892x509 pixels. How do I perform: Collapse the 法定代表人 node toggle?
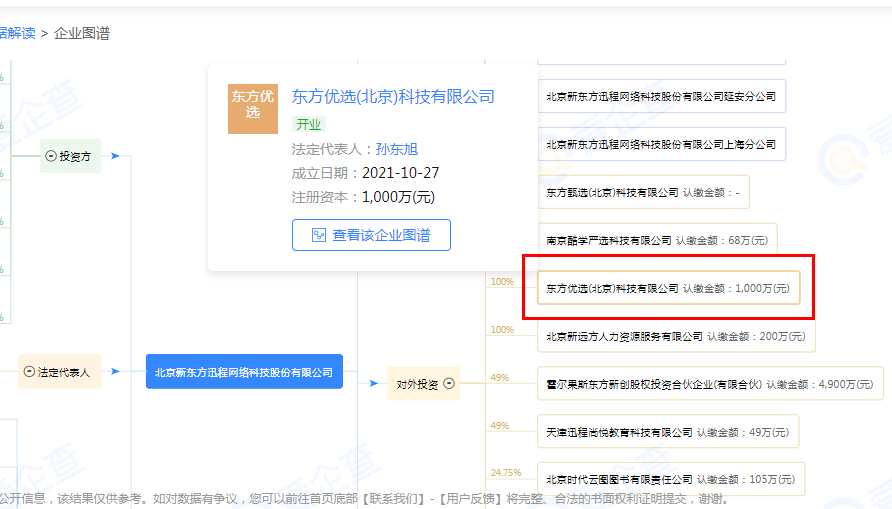coord(29,371)
